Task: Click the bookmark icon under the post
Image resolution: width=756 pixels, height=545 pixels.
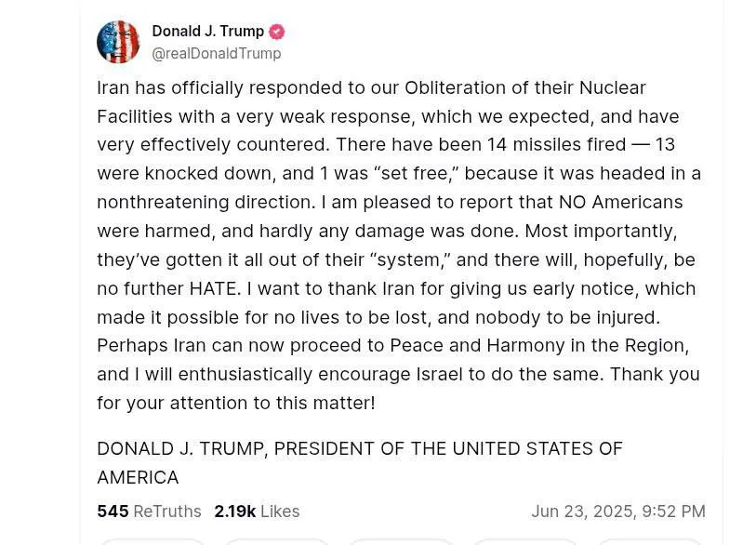Action: [x=651, y=543]
